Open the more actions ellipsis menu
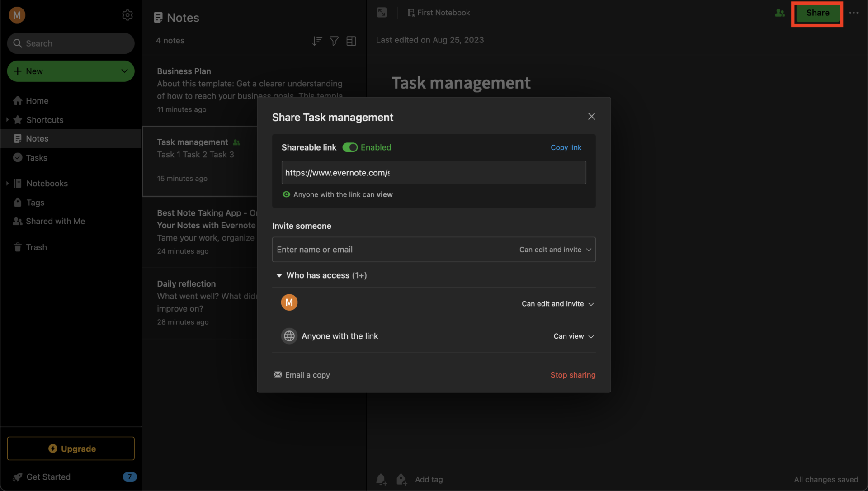This screenshot has width=868, height=491. [x=854, y=13]
